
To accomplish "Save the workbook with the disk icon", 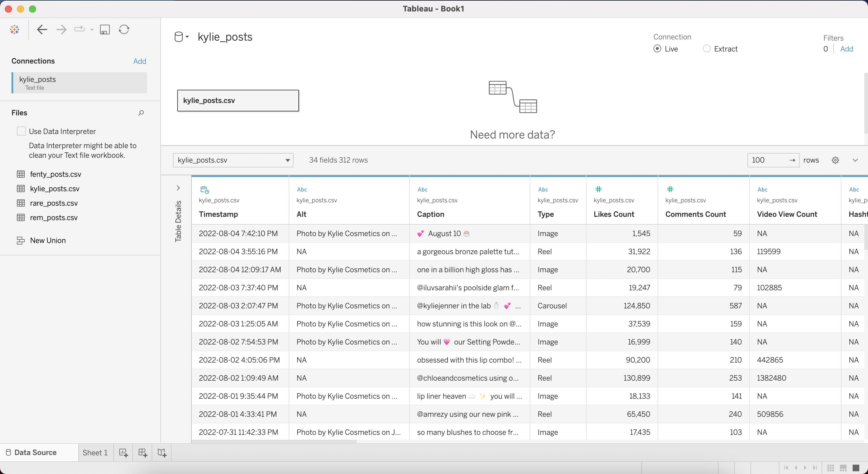I will coord(105,30).
